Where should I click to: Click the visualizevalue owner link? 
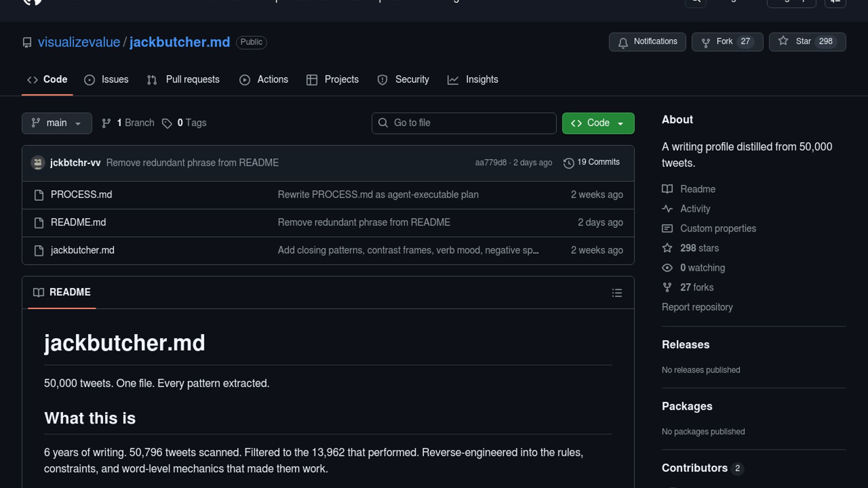click(x=79, y=42)
